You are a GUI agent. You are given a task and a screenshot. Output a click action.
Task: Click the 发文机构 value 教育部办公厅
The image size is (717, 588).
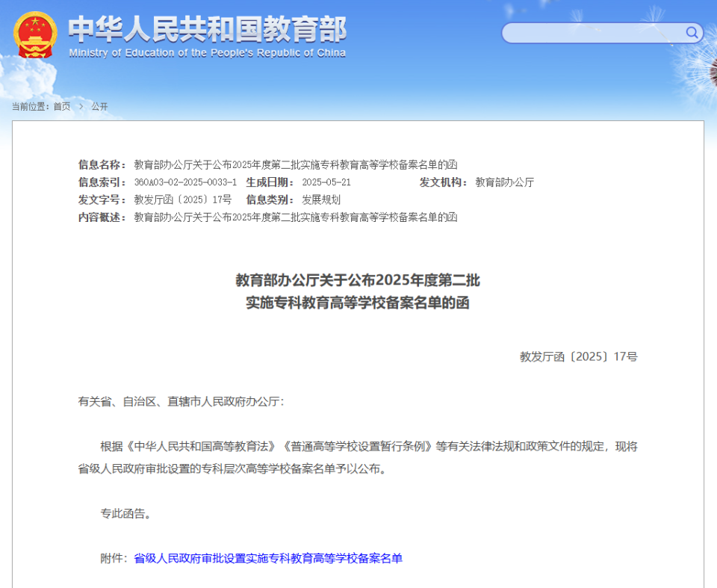point(503,182)
